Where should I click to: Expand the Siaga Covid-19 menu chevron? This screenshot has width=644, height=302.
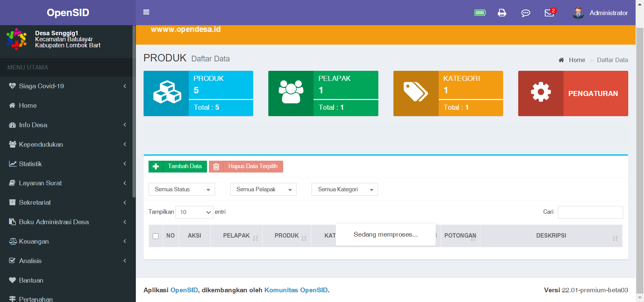[125, 86]
